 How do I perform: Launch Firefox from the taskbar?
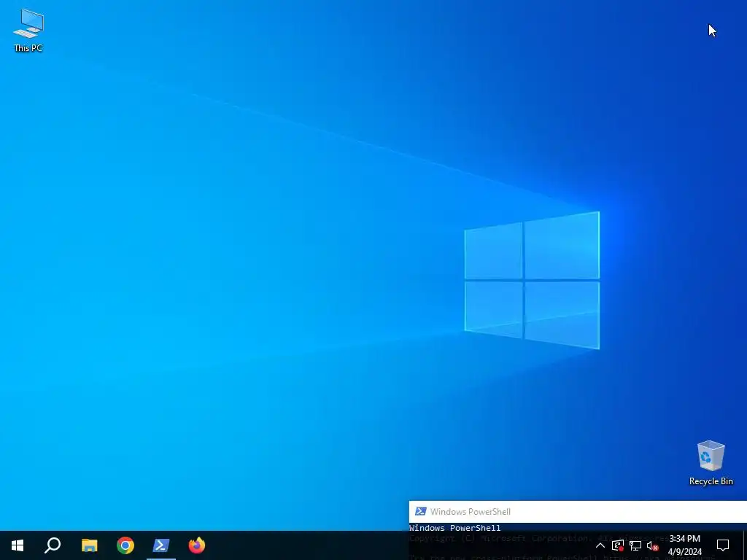[197, 545]
